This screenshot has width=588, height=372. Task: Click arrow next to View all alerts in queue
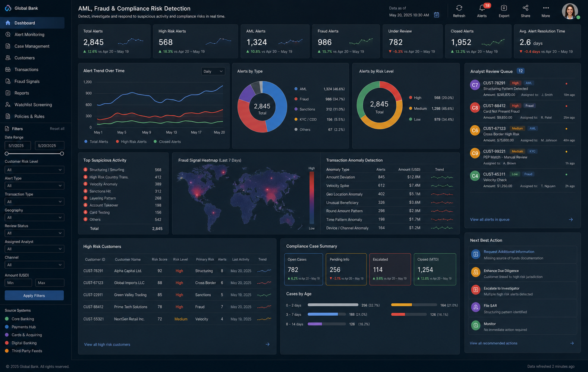tap(570, 220)
